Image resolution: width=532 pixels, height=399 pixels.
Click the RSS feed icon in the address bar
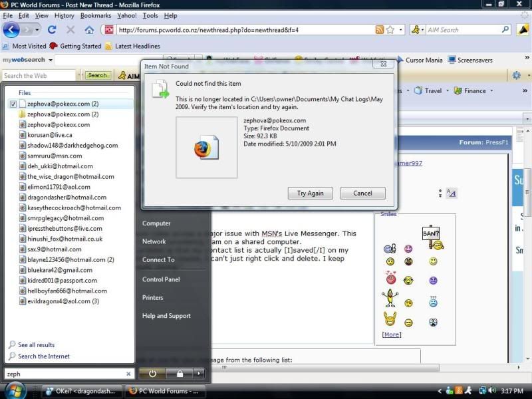pyautogui.click(x=379, y=30)
